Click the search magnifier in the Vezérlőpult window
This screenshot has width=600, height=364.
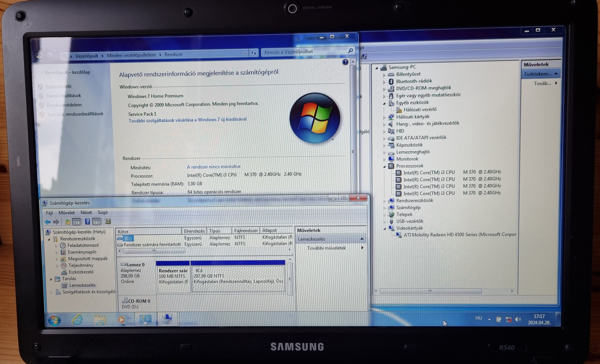click(x=351, y=51)
